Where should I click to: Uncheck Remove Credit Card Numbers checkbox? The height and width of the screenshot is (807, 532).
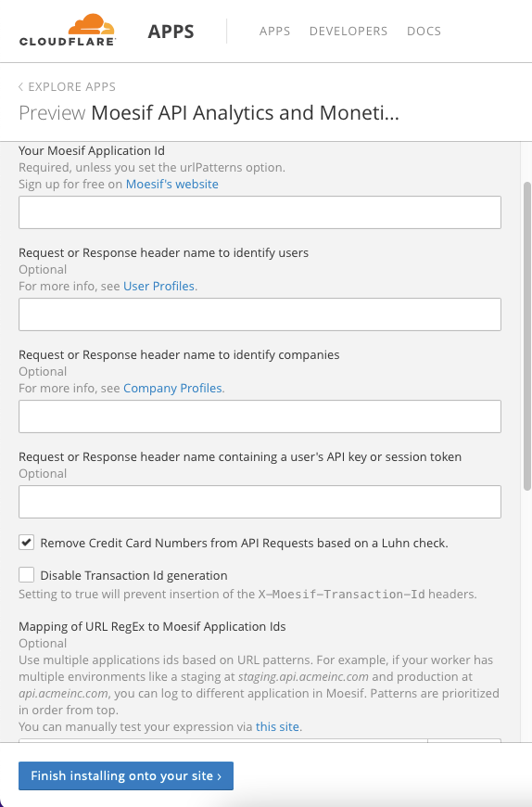pyautogui.click(x=27, y=543)
